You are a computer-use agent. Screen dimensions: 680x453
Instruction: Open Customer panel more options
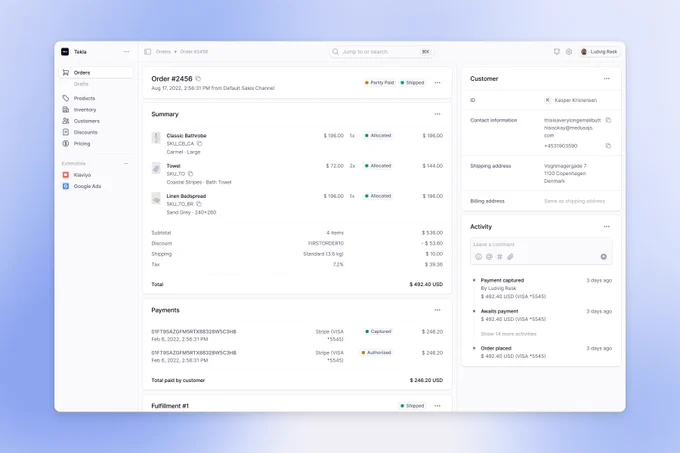pos(606,78)
